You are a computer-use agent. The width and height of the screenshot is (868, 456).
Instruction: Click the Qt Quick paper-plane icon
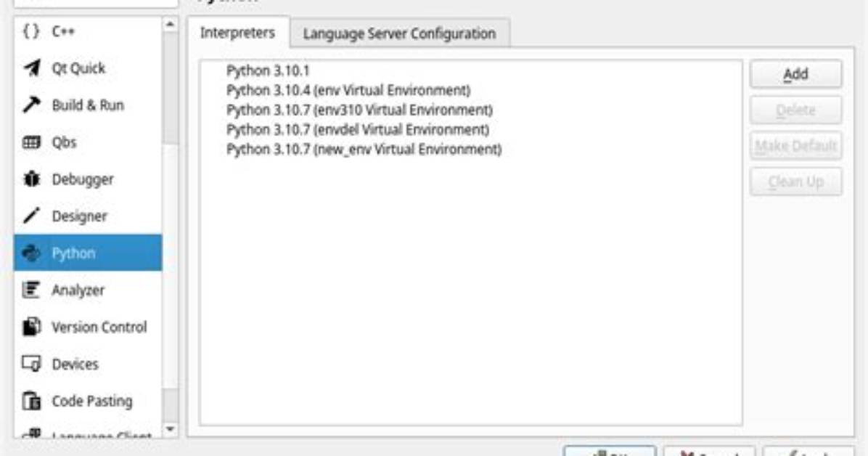tap(31, 68)
